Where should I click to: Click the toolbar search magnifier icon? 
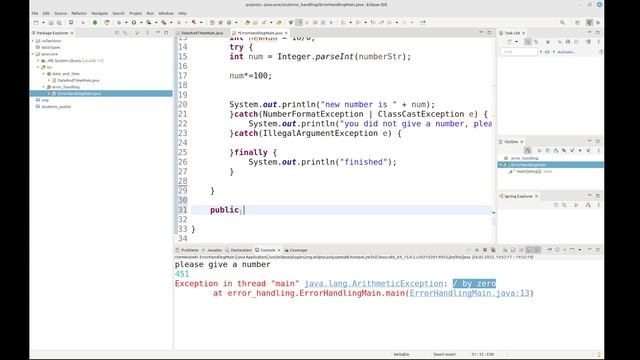562,23
